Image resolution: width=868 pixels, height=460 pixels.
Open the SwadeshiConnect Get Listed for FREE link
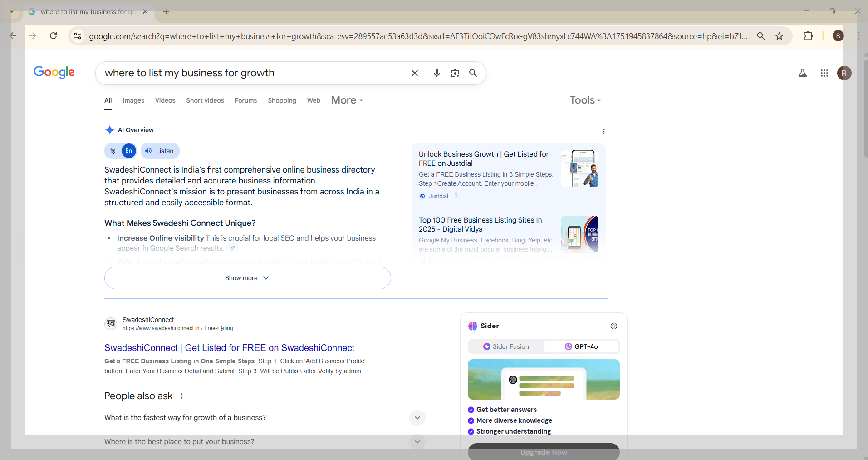[229, 348]
